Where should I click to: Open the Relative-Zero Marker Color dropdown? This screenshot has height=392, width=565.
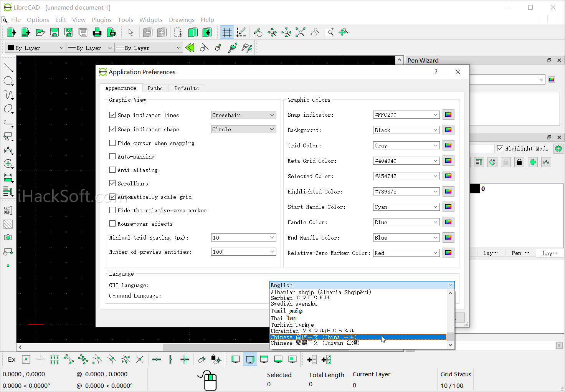click(406, 253)
